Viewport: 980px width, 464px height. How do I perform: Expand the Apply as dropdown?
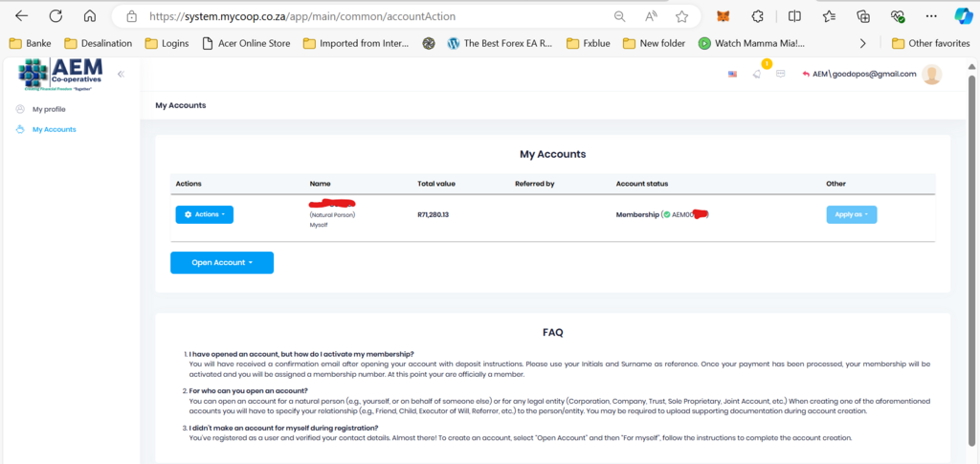pyautogui.click(x=851, y=214)
